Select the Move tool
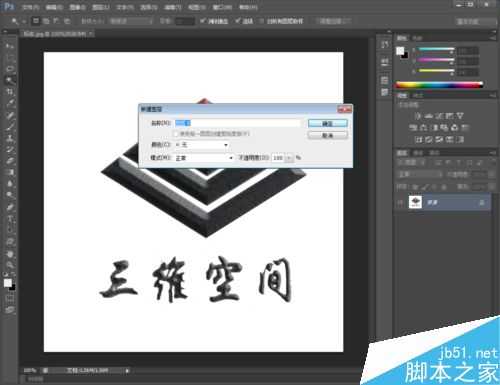This screenshot has width=500, height=385. click(x=10, y=46)
